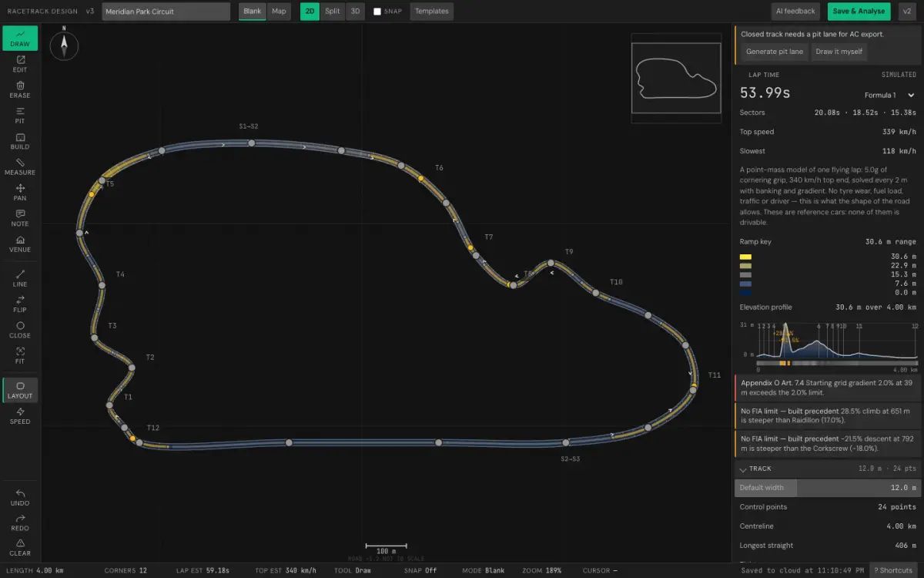
Task: Click the 15.3 m grey ramp swatch
Action: coord(745,274)
